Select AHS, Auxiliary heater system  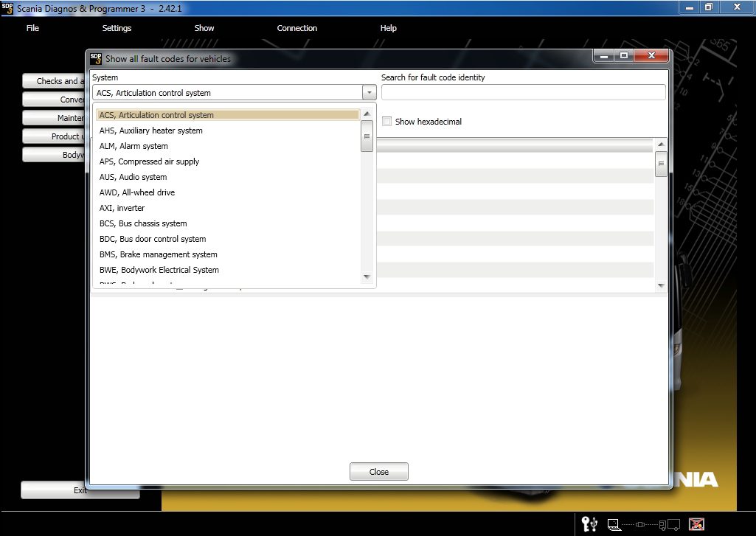pos(228,130)
